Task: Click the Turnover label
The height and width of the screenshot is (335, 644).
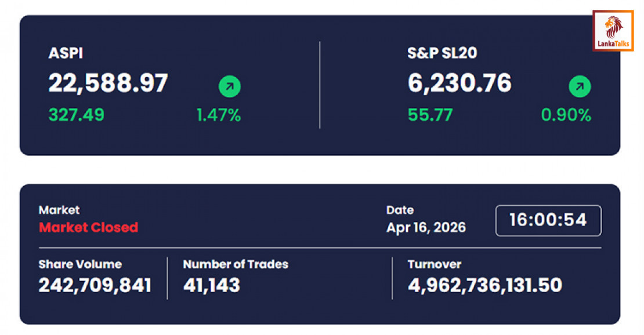Action: click(x=434, y=264)
